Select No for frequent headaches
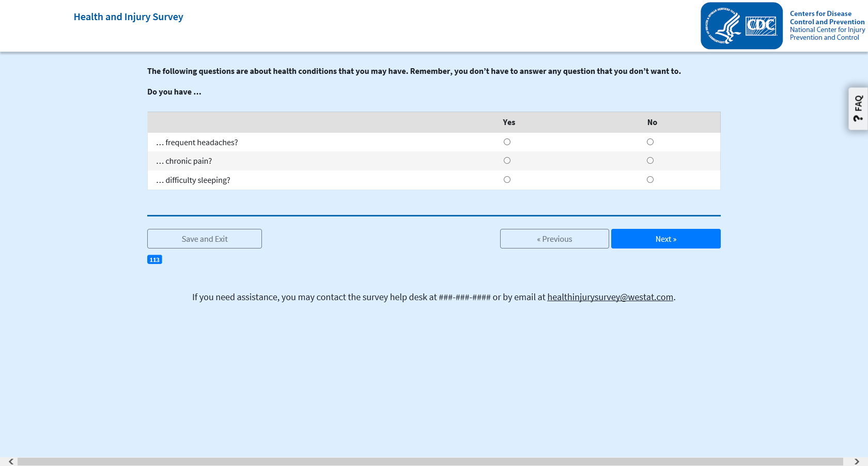This screenshot has width=868, height=466. (x=650, y=142)
